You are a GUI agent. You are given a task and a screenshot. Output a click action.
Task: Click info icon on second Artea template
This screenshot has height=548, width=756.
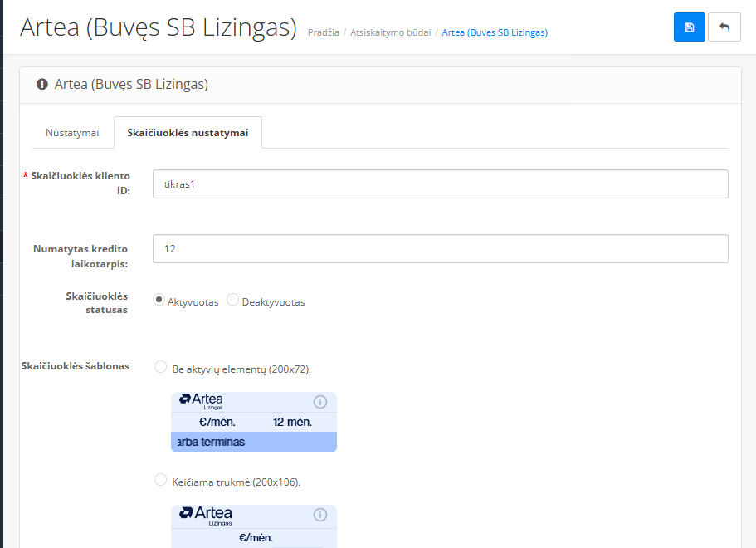(x=320, y=515)
